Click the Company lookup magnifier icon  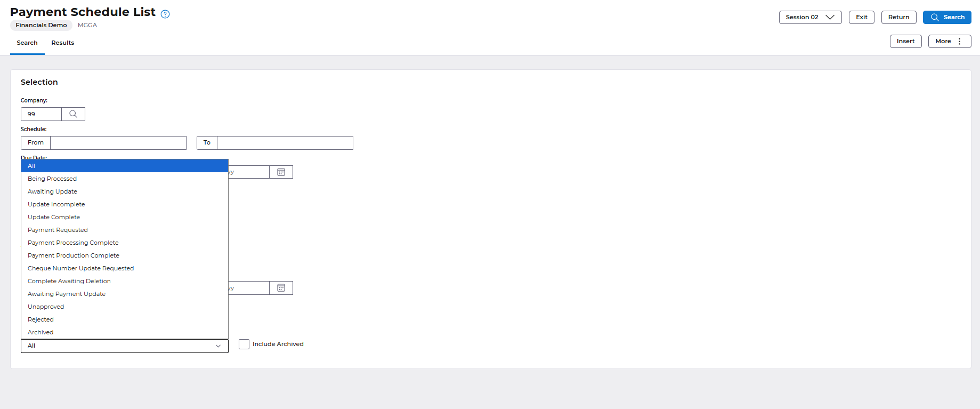pyautogui.click(x=74, y=114)
